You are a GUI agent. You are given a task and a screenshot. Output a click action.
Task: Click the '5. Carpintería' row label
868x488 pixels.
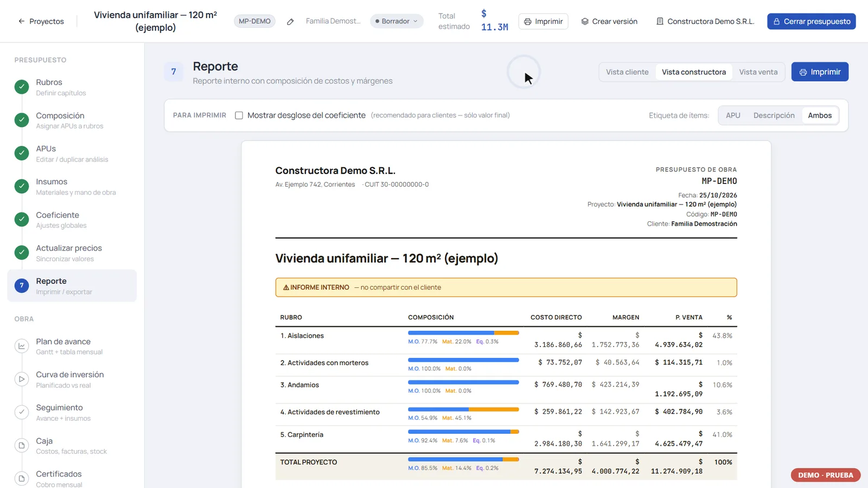[x=302, y=435]
